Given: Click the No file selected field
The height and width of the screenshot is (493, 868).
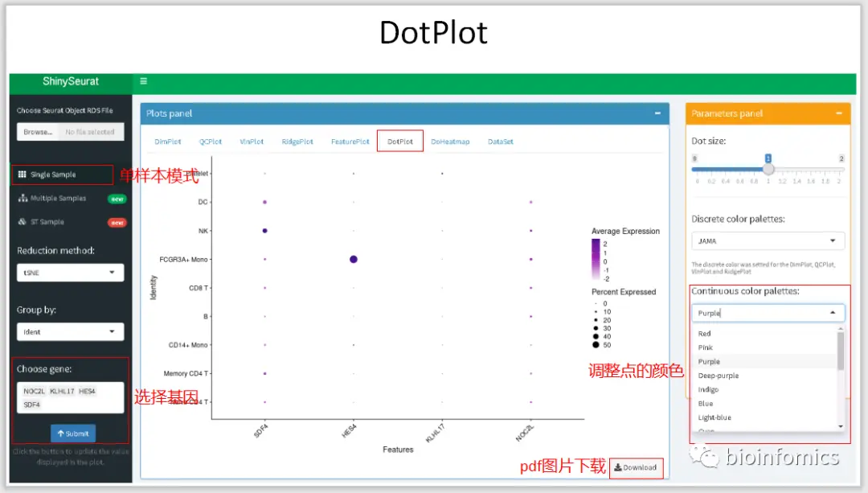Looking at the screenshot, I should point(90,132).
